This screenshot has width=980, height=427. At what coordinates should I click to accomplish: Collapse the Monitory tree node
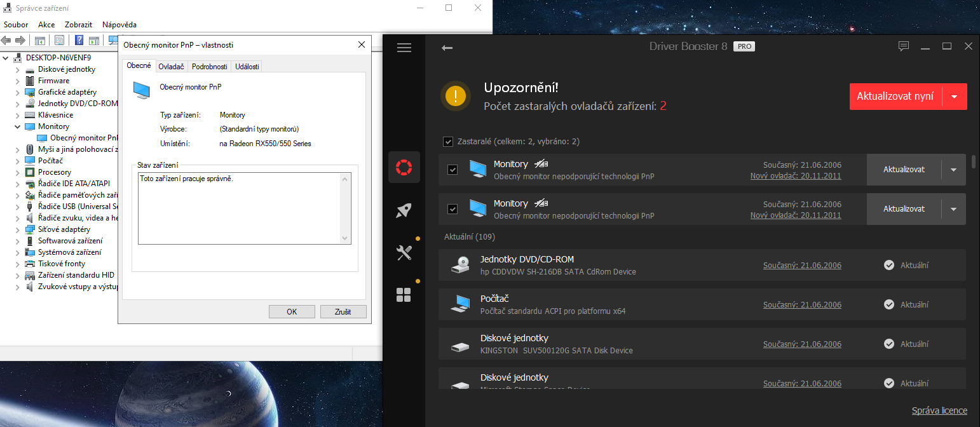pos(18,126)
